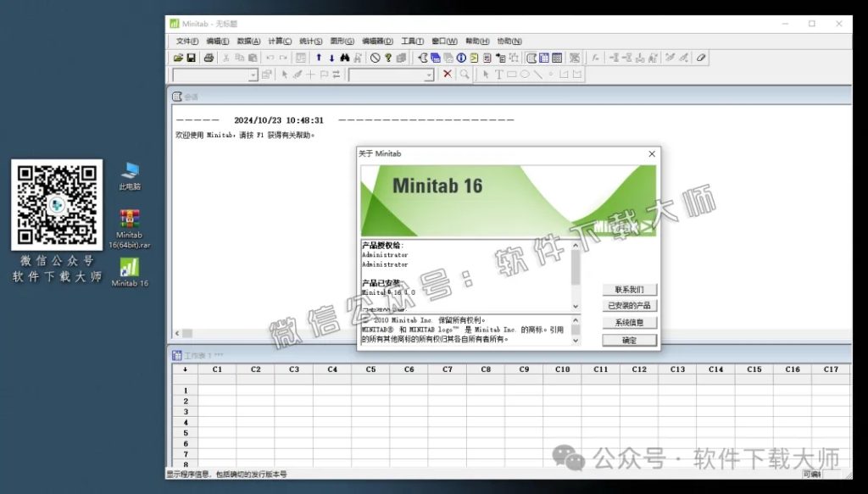This screenshot has width=868, height=494.
Task: Open the Find dialog via the binoculars icon
Action: (346, 58)
